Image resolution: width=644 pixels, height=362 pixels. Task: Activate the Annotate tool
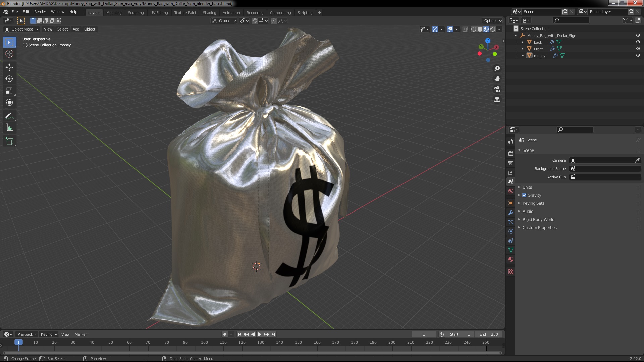point(9,116)
